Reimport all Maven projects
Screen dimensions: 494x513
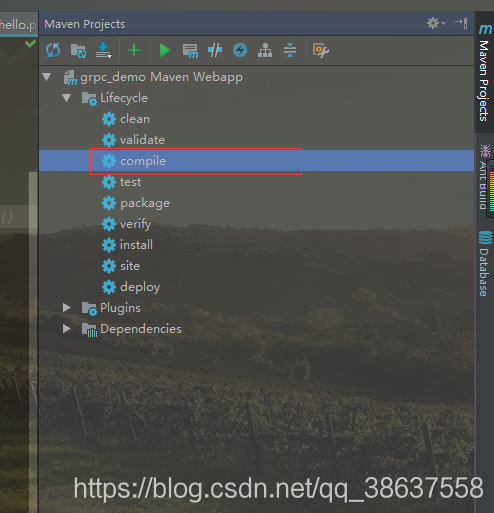[53, 51]
